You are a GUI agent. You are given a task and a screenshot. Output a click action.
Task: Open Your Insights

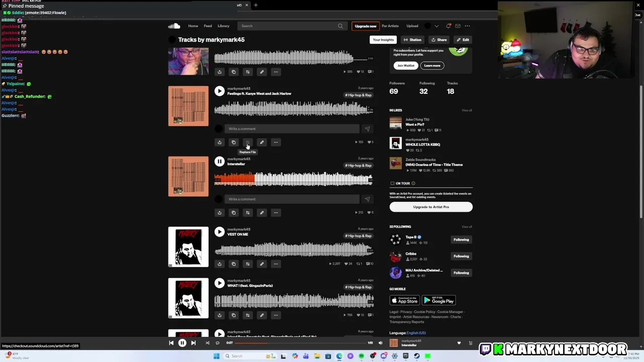(x=383, y=40)
